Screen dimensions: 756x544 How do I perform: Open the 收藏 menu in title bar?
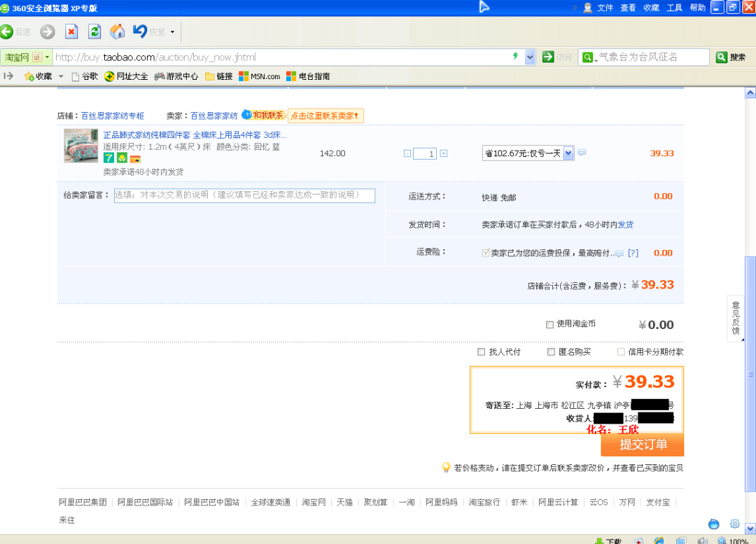coord(652,8)
